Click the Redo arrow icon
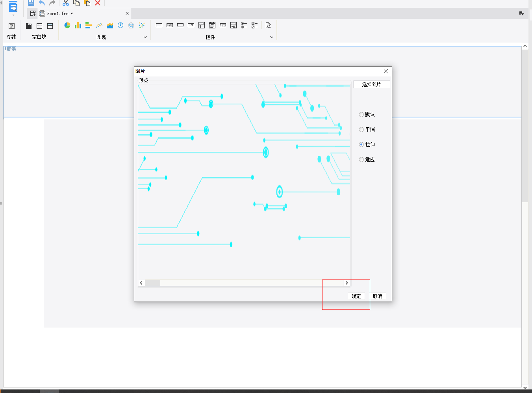This screenshot has height=393, width=532. tap(52, 3)
